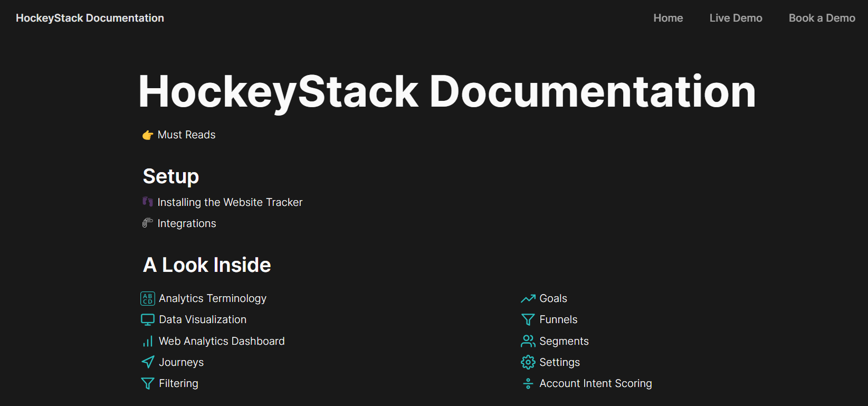868x406 pixels.
Task: Click the ABCD icon for Analytics Terminology
Action: click(148, 299)
